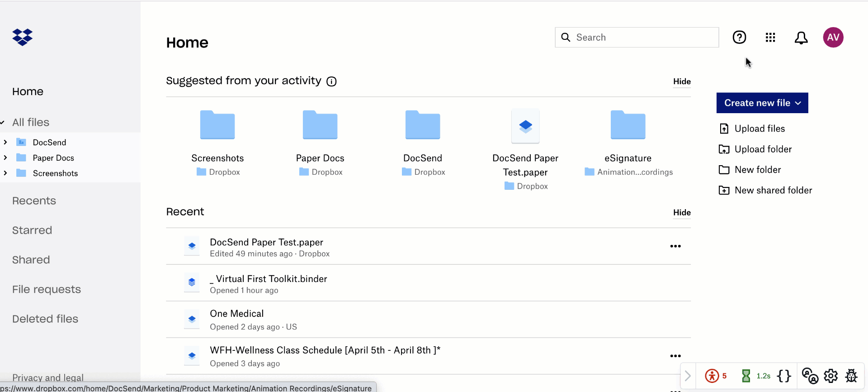The width and height of the screenshot is (868, 392).
Task: Click the paper icon for WFH-Wellness Class Schedule row
Action: (x=192, y=356)
